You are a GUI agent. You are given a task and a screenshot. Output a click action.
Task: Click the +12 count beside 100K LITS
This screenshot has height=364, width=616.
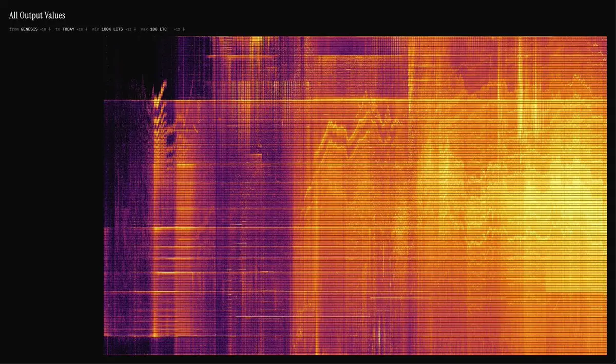[128, 29]
